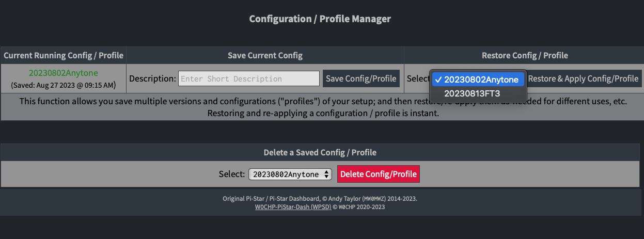Click Restore & Apply Config/Profile button
The image size is (644, 239).
(x=583, y=78)
